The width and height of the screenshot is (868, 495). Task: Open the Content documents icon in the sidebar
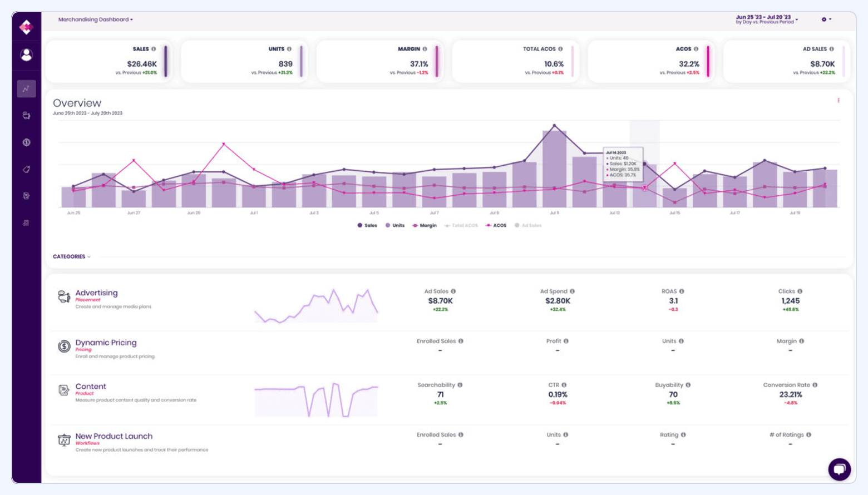tap(26, 196)
